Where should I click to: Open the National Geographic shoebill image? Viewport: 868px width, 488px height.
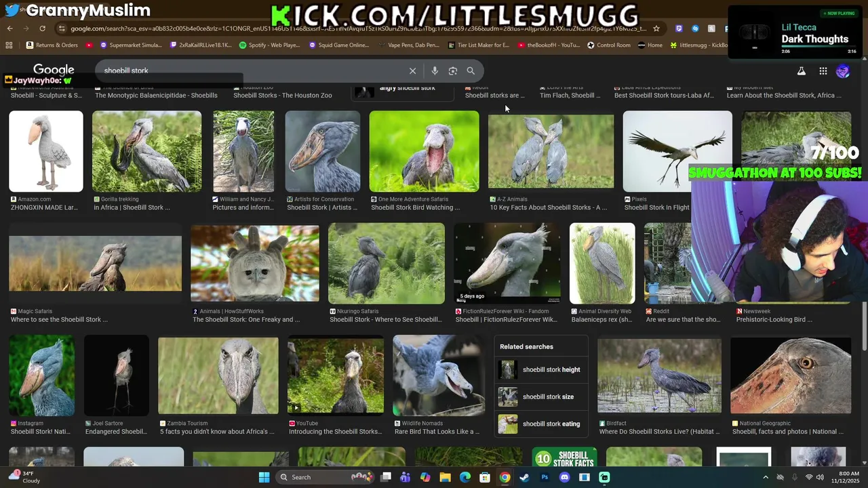[791, 375]
